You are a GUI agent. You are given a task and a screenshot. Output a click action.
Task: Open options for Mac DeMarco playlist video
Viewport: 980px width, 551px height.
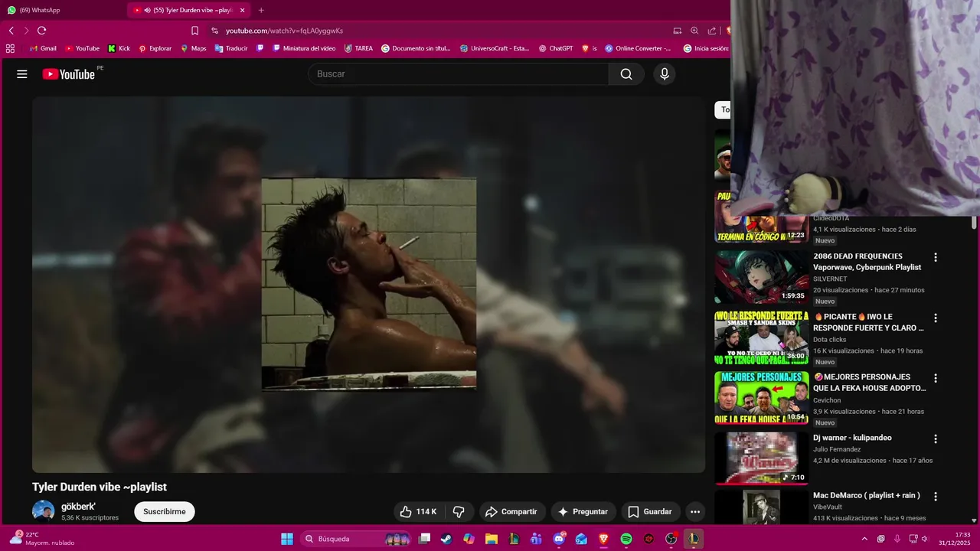coord(935,496)
